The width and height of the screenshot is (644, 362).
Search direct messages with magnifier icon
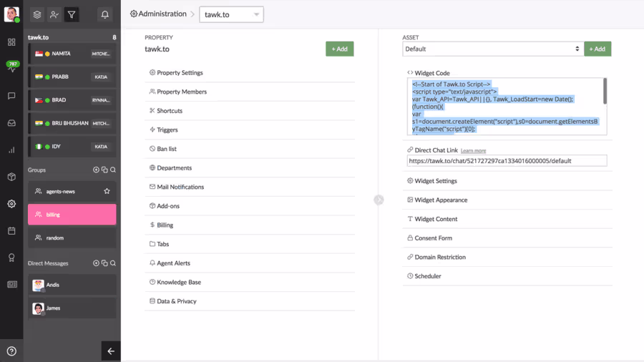113,263
